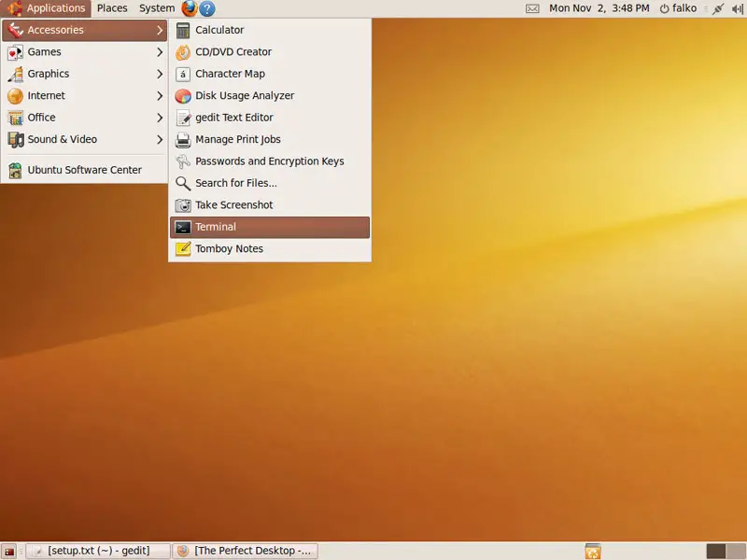Click the Calculator icon

[x=183, y=30]
